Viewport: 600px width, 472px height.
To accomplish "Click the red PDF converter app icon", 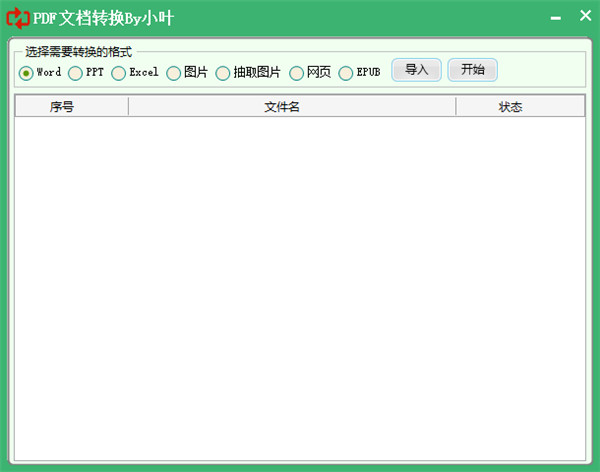I will click(x=18, y=18).
